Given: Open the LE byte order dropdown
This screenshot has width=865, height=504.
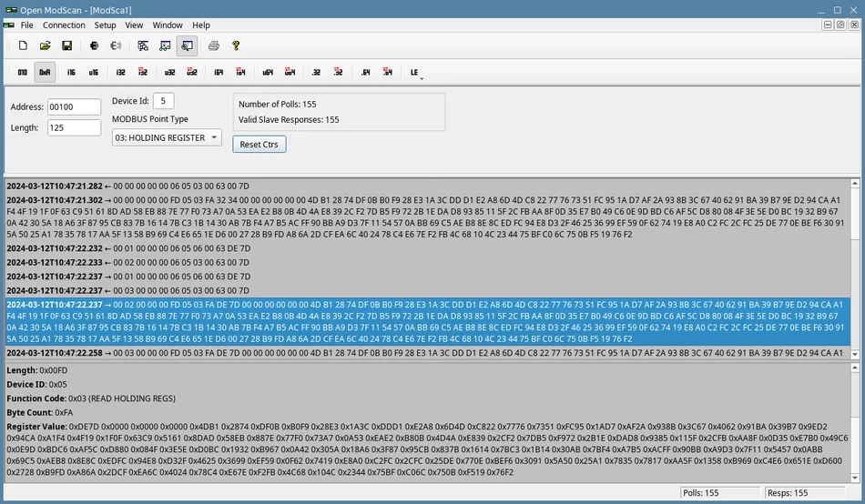Looking at the screenshot, I should tap(415, 72).
